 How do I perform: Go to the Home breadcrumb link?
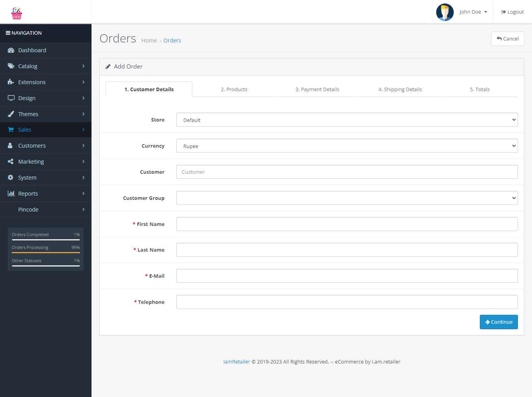tap(149, 41)
